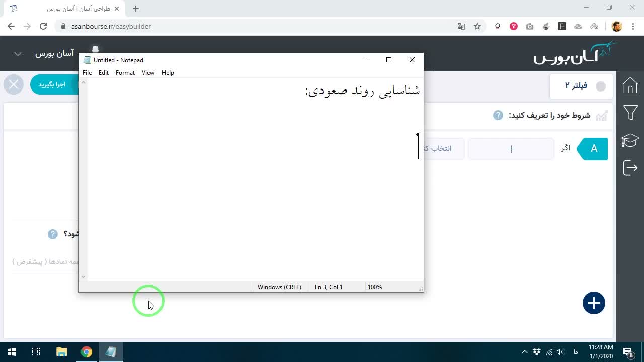Image resolution: width=644 pixels, height=362 pixels.
Task: Open volume control in system tray
Action: (x=560, y=352)
